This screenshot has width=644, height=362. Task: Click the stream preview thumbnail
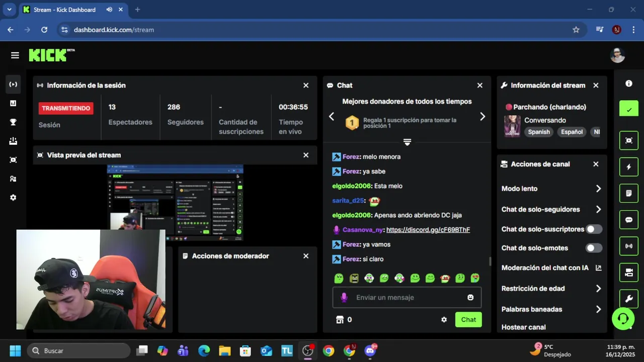tap(175, 203)
